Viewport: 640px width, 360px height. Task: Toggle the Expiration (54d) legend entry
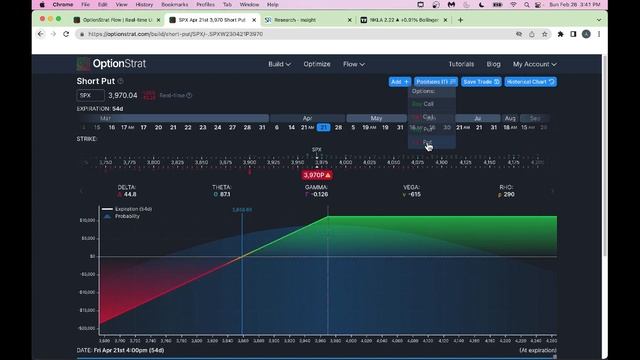(x=127, y=209)
